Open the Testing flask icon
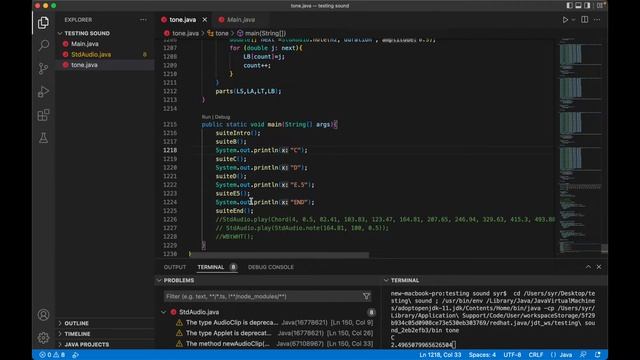Screen dimensions: 640x360 click(43, 138)
